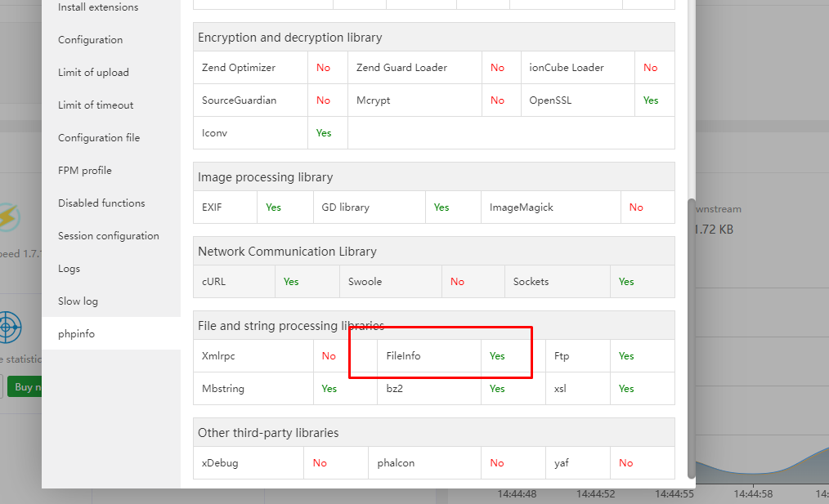Go to Configuration in the sidebar
The image size is (829, 504).
point(90,40)
